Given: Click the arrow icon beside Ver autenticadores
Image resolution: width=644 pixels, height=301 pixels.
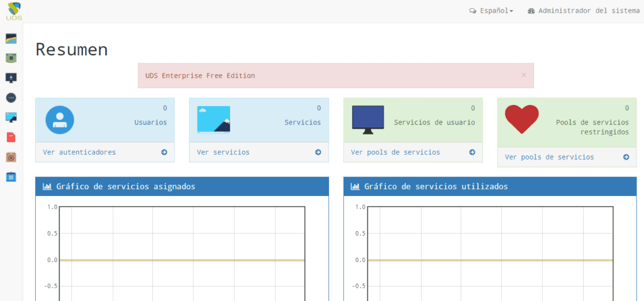Looking at the screenshot, I should click(x=164, y=152).
